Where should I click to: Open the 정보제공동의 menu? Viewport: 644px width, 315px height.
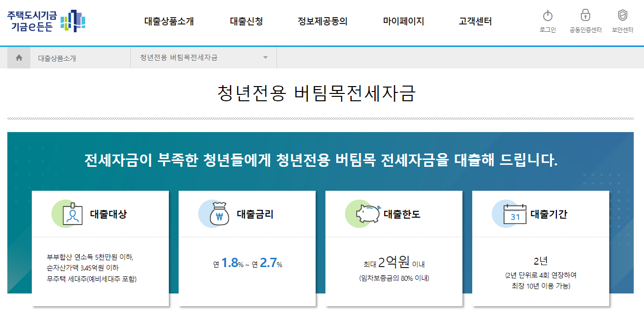[322, 22]
